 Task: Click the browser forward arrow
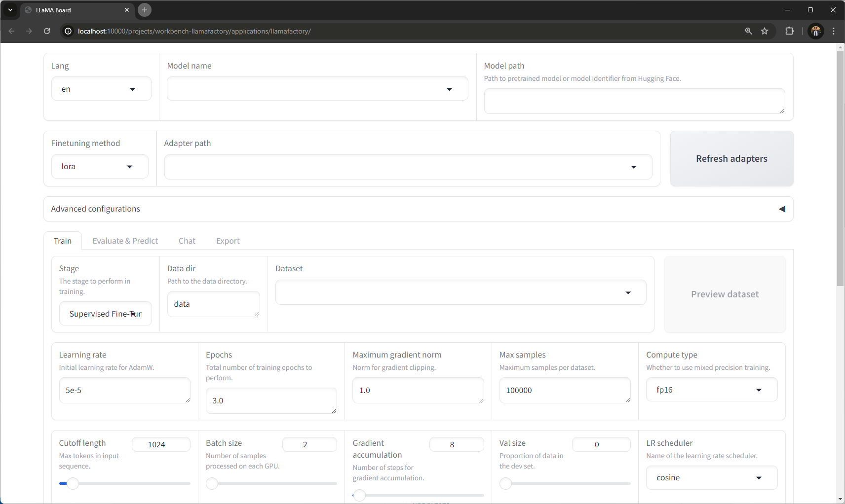29,31
